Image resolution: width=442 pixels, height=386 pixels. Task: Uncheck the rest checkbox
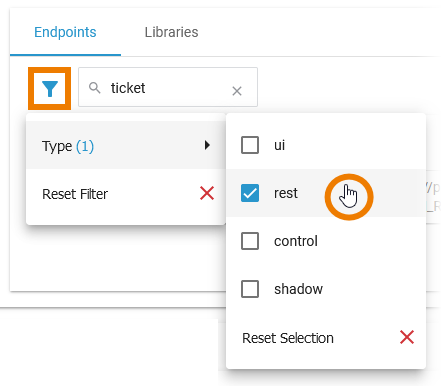(x=250, y=193)
